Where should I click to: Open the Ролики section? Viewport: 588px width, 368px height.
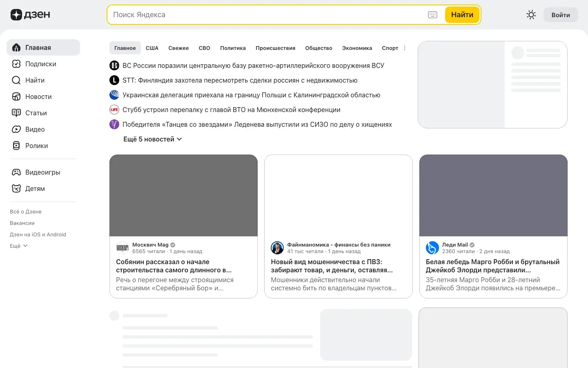point(37,146)
